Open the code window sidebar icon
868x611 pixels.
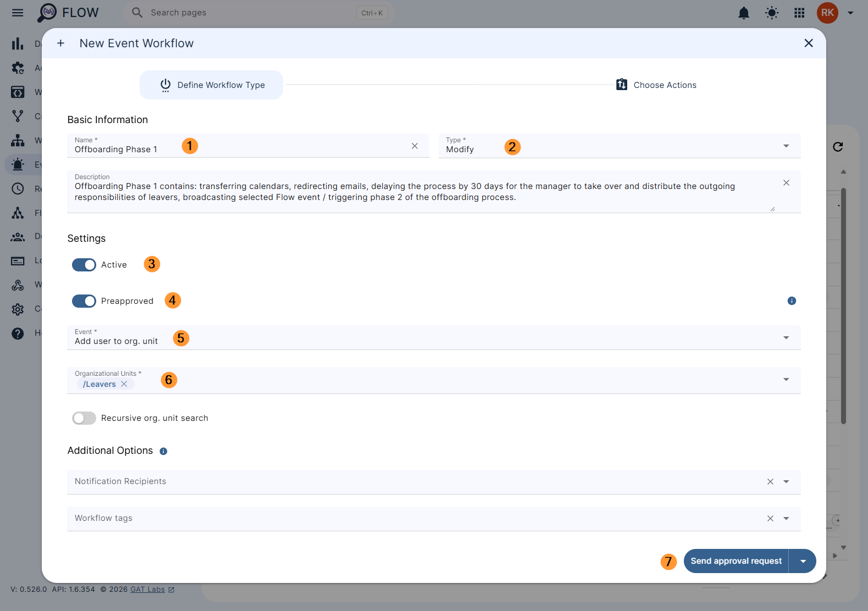pos(18,92)
